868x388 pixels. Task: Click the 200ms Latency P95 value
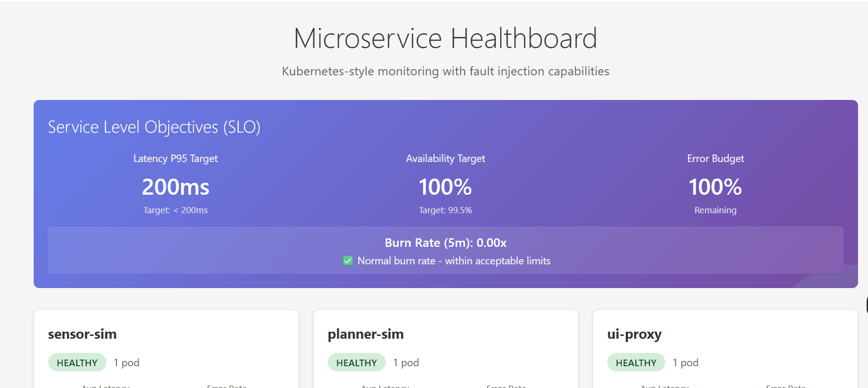[x=175, y=187]
